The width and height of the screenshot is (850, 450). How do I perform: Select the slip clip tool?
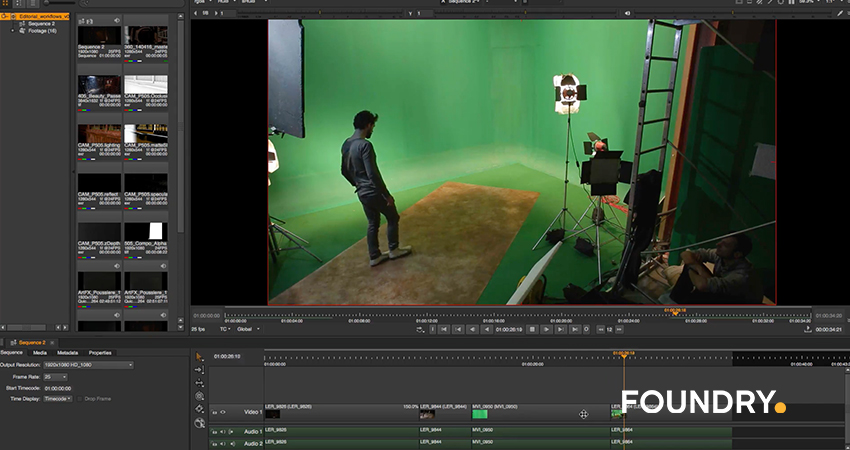[199, 383]
